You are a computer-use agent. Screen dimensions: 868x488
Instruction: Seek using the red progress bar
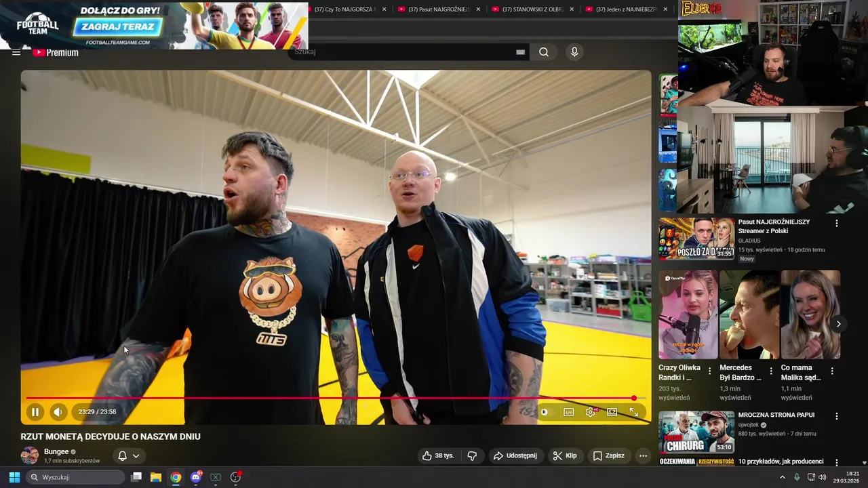tap(335, 399)
